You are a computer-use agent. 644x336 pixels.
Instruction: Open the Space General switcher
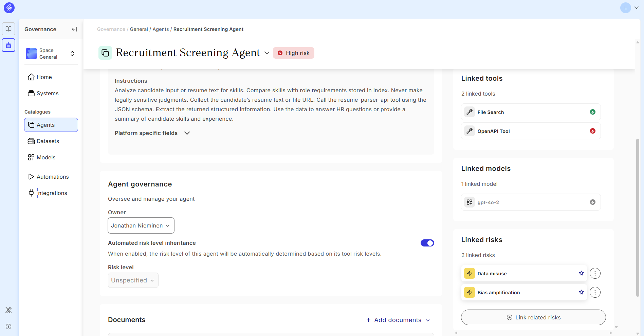click(x=51, y=54)
